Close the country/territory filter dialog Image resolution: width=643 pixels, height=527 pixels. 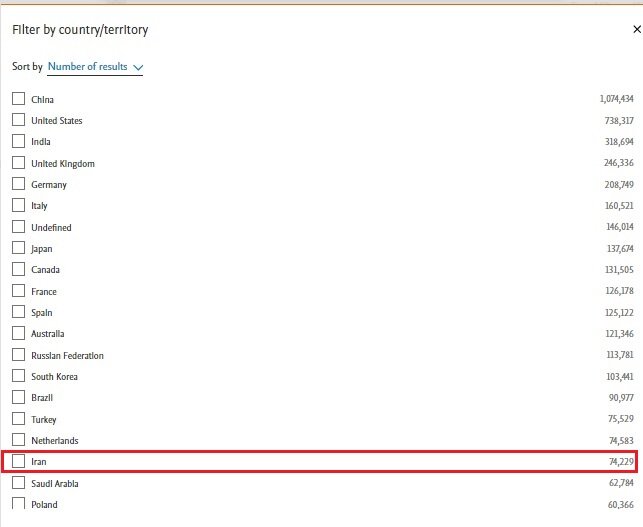637,30
